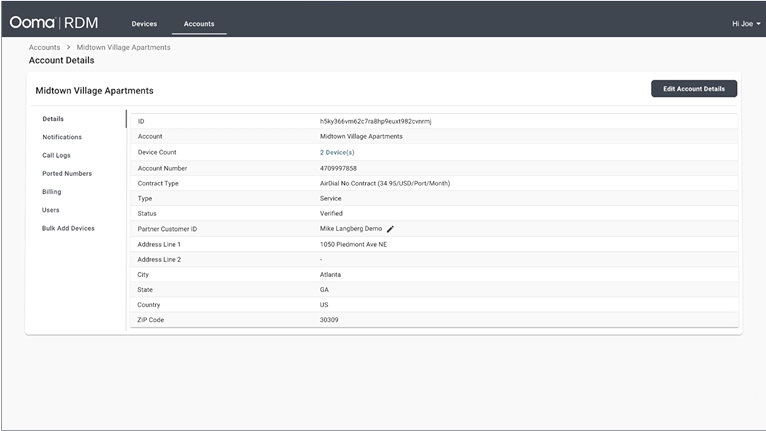This screenshot has height=431, width=766.
Task: Click the Account Number value 4709997858
Action: (x=338, y=168)
